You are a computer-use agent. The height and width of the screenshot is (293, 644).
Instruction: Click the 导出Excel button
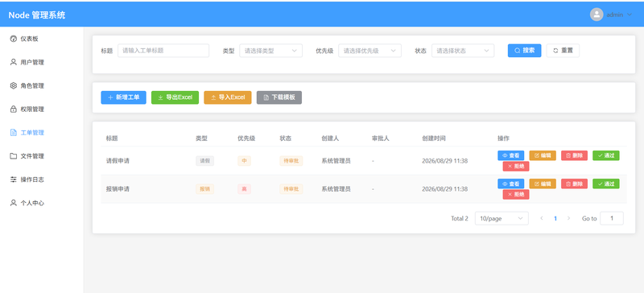175,97
